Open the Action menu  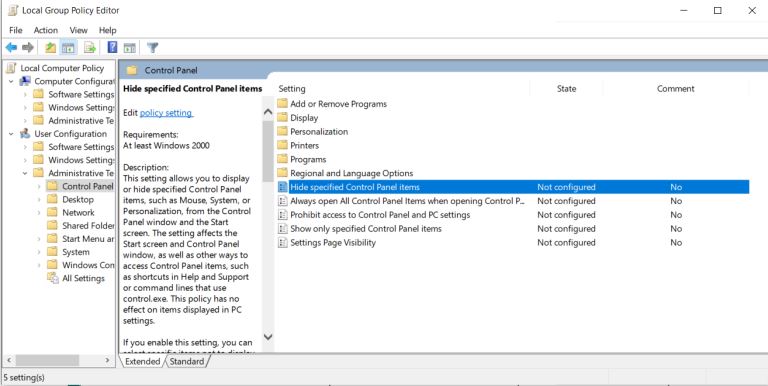point(46,30)
